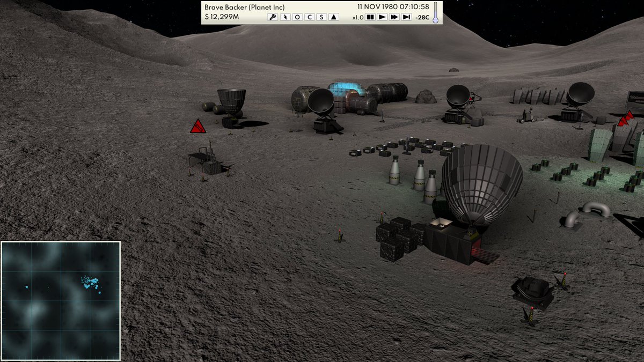Fast-forward the game time
The image size is (644, 362).
coord(394,17)
